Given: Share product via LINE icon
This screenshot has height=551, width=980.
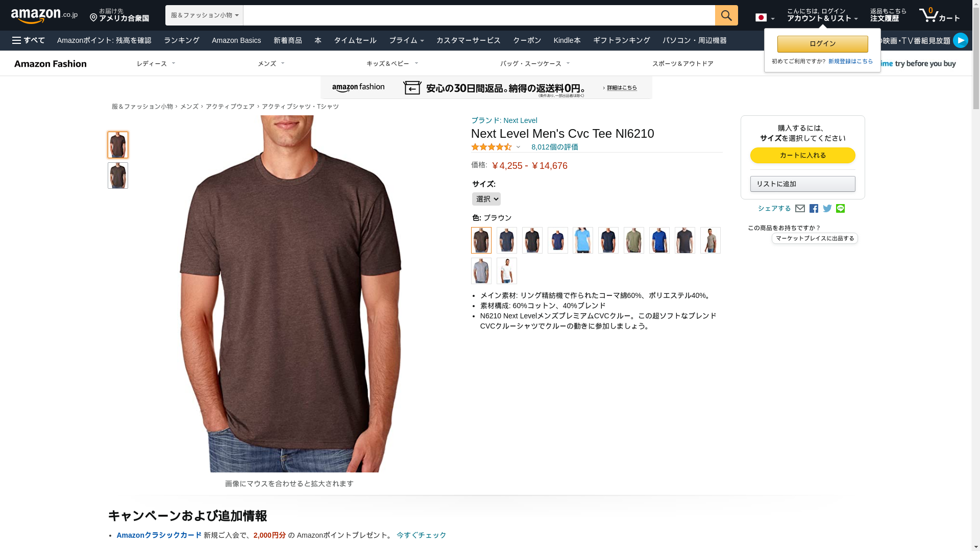Looking at the screenshot, I should point(840,208).
